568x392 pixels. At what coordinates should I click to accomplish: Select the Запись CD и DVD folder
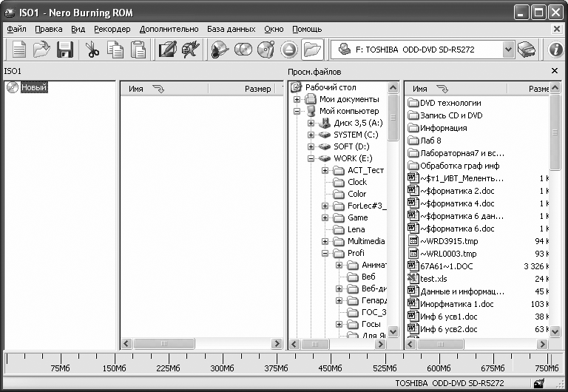tap(451, 115)
